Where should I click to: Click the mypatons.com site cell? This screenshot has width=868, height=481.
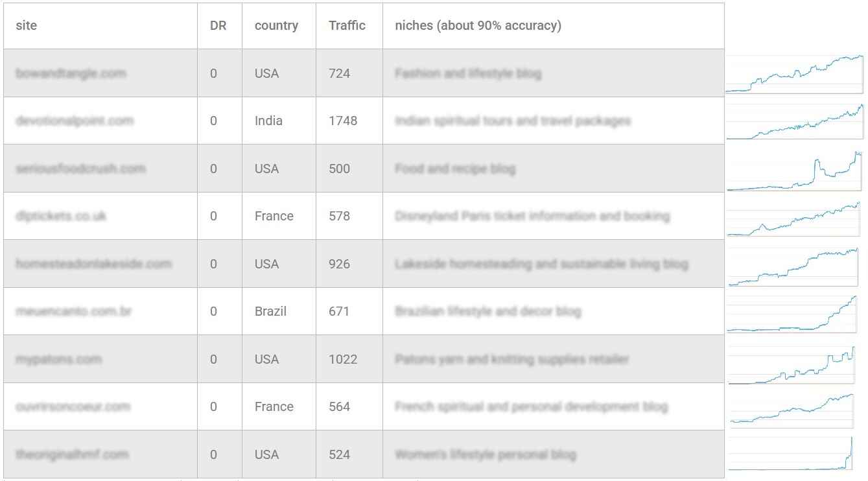tap(100, 359)
